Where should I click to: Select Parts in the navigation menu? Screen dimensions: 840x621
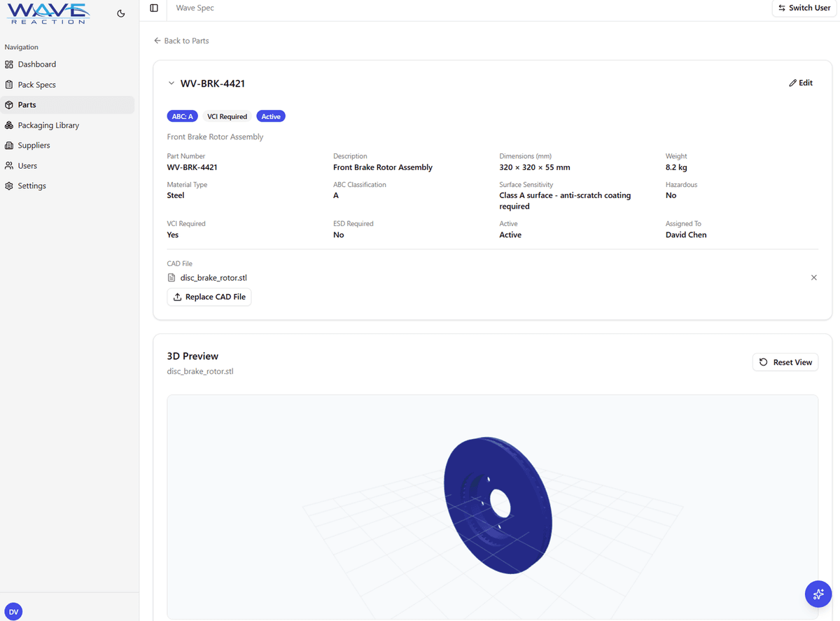pos(28,104)
